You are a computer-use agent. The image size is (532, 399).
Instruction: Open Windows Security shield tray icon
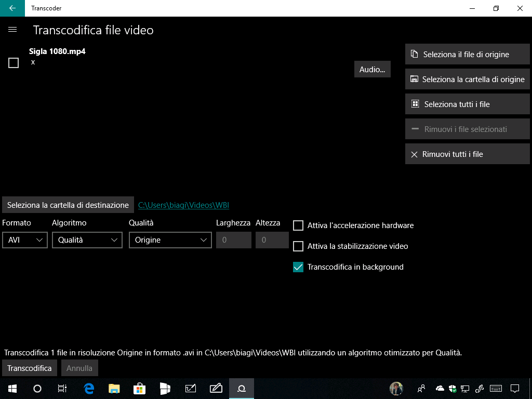coord(453,389)
